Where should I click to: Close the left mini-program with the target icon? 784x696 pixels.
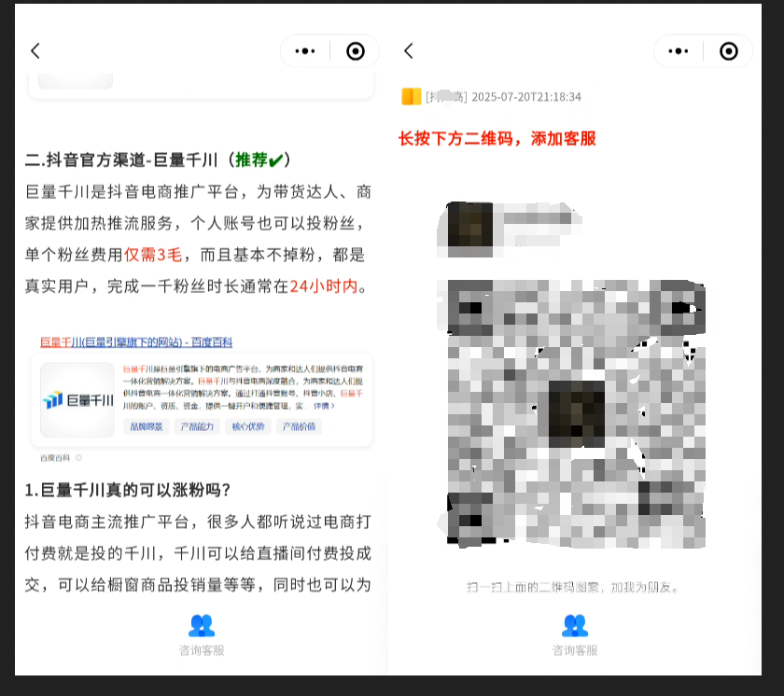click(356, 51)
